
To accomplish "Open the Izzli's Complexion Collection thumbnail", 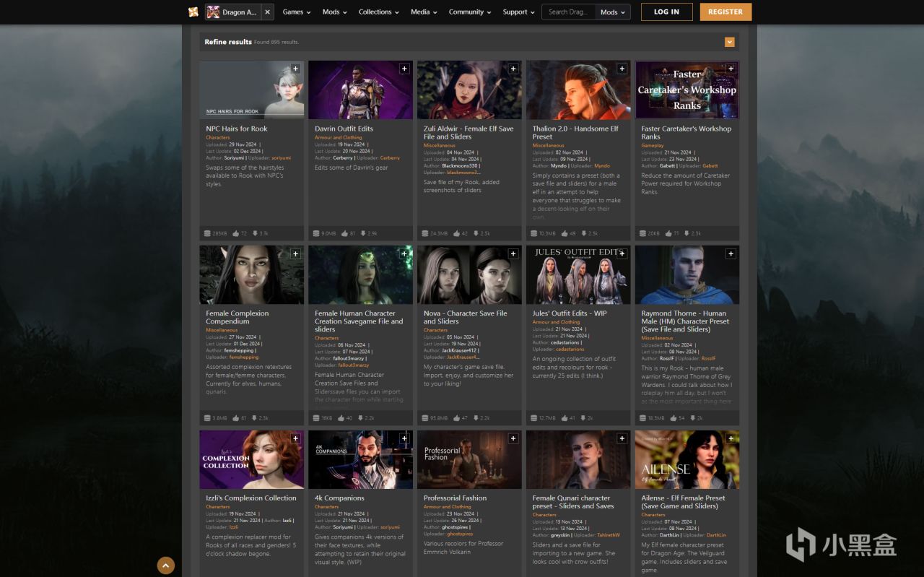I will point(252,459).
